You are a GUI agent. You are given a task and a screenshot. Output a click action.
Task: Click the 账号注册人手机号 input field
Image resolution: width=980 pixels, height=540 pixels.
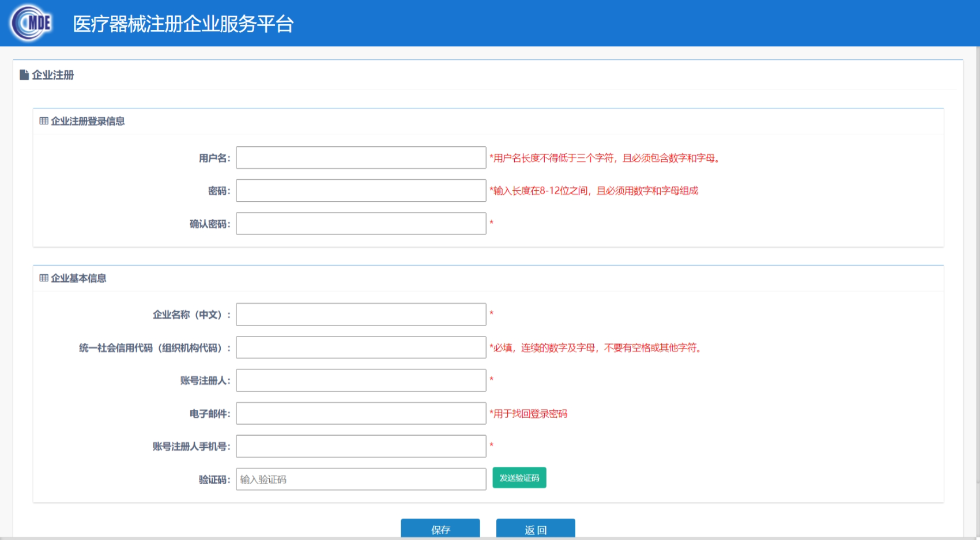[x=361, y=446]
